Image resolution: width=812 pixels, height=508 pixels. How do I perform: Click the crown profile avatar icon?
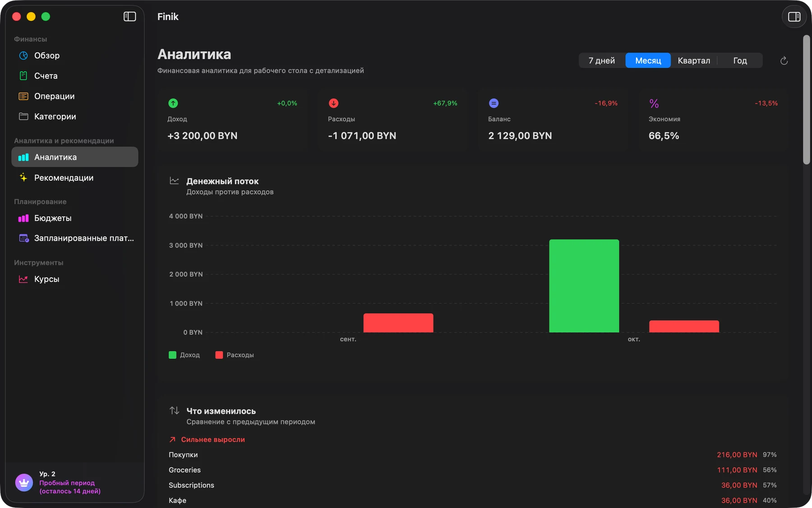[x=24, y=483]
